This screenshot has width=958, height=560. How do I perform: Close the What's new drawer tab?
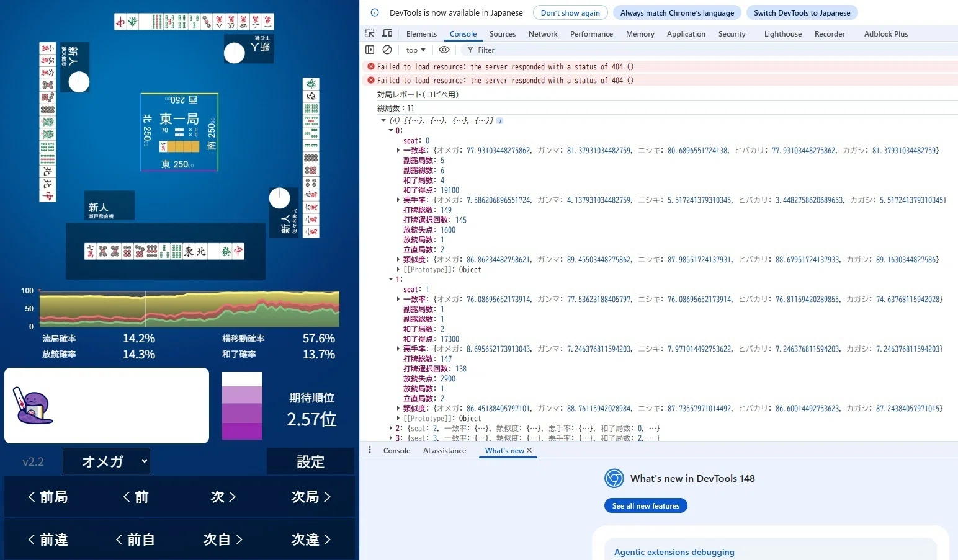pos(529,450)
